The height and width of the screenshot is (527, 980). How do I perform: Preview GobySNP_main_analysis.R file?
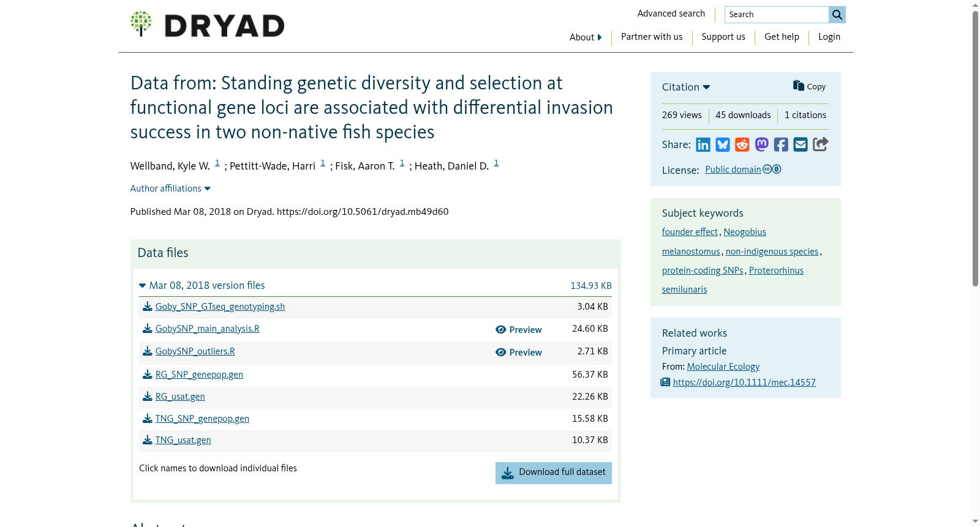tap(519, 330)
